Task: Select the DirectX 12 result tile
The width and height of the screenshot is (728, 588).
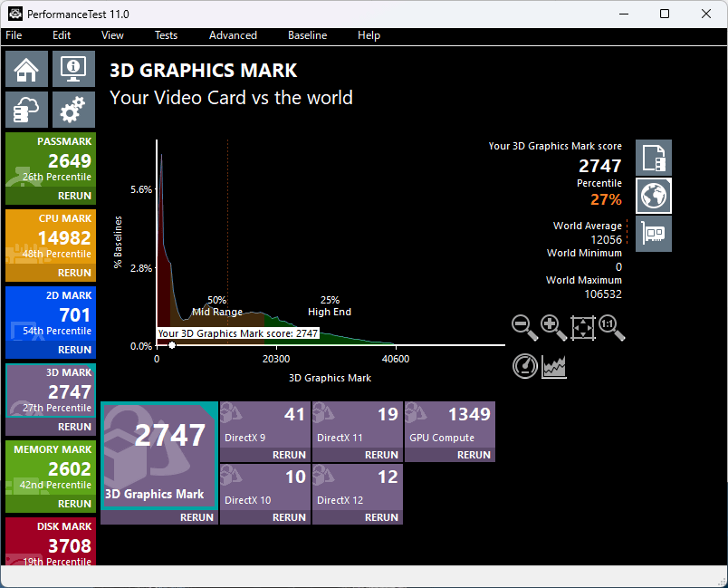Action: tap(358, 487)
